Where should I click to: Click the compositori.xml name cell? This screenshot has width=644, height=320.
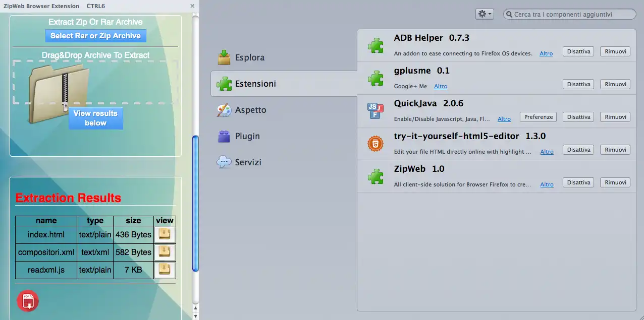[46, 252]
